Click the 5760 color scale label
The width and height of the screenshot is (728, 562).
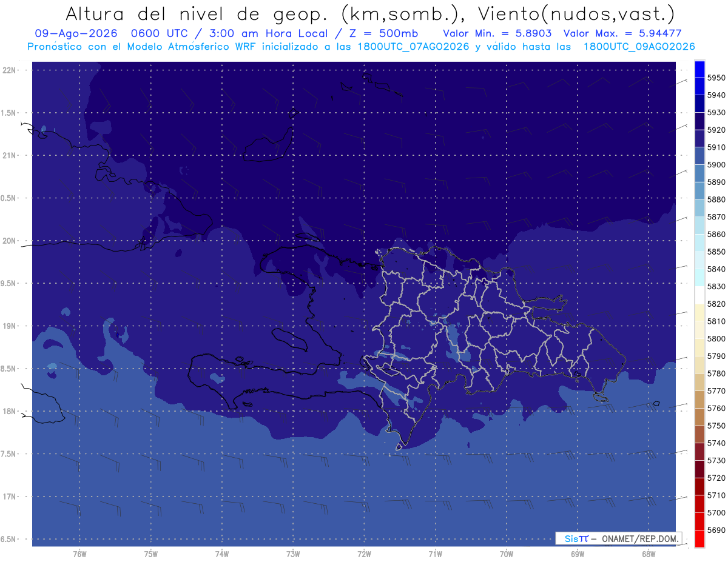tap(716, 409)
